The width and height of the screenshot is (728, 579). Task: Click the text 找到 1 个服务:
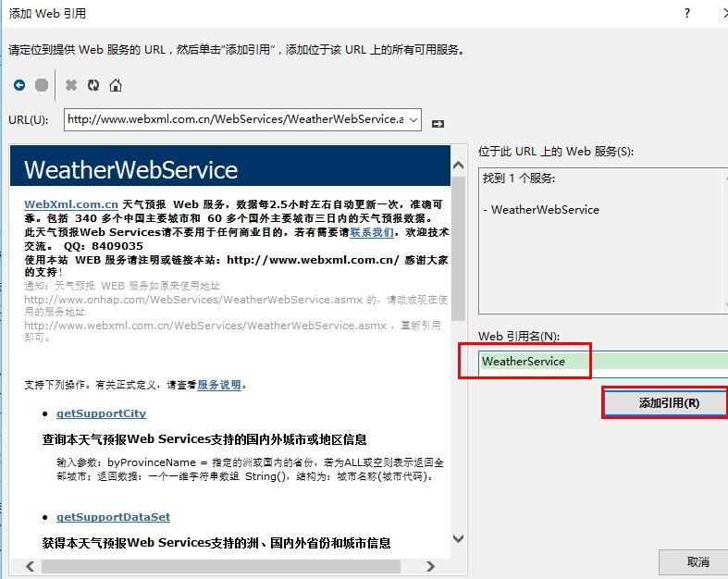coord(519,179)
